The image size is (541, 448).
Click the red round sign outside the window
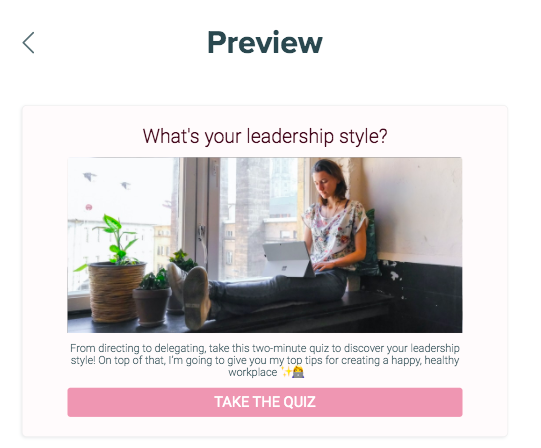pos(89,207)
